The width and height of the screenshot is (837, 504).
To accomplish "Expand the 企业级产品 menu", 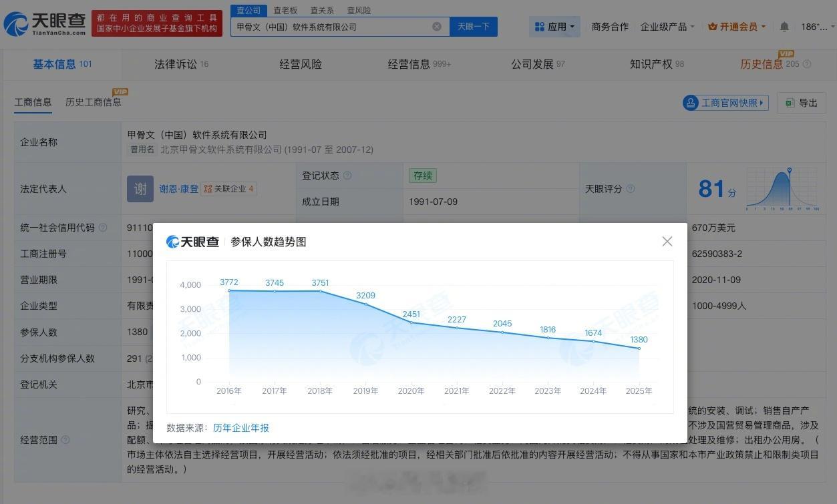I will [667, 27].
